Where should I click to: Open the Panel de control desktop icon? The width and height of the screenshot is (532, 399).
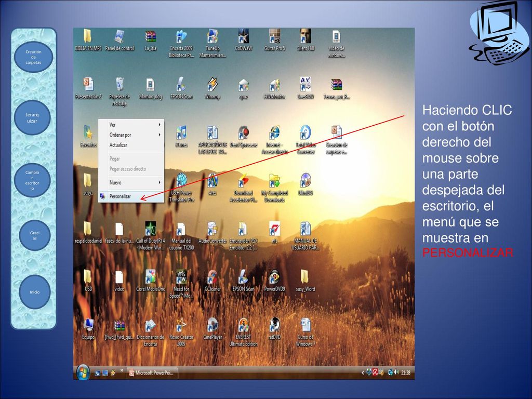point(119,37)
